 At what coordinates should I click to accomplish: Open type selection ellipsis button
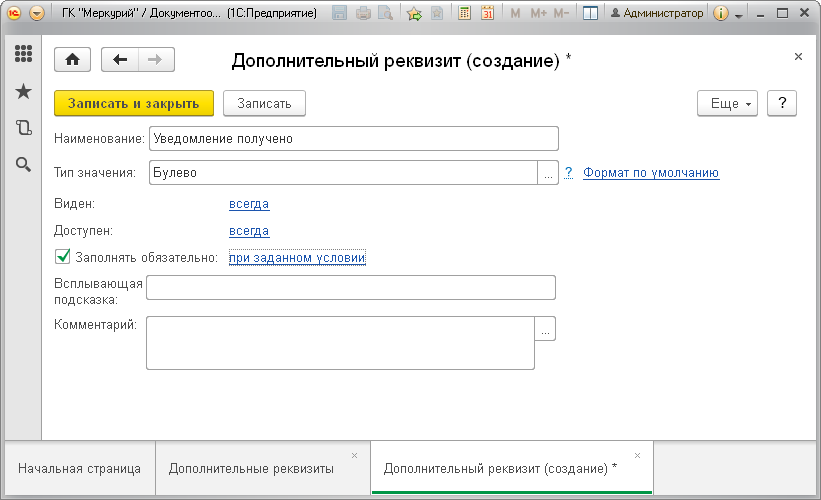point(548,173)
